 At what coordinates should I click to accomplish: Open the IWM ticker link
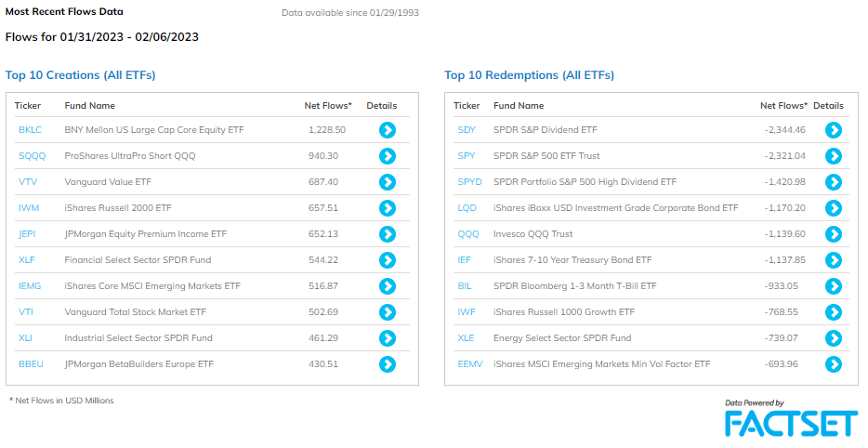(29, 208)
